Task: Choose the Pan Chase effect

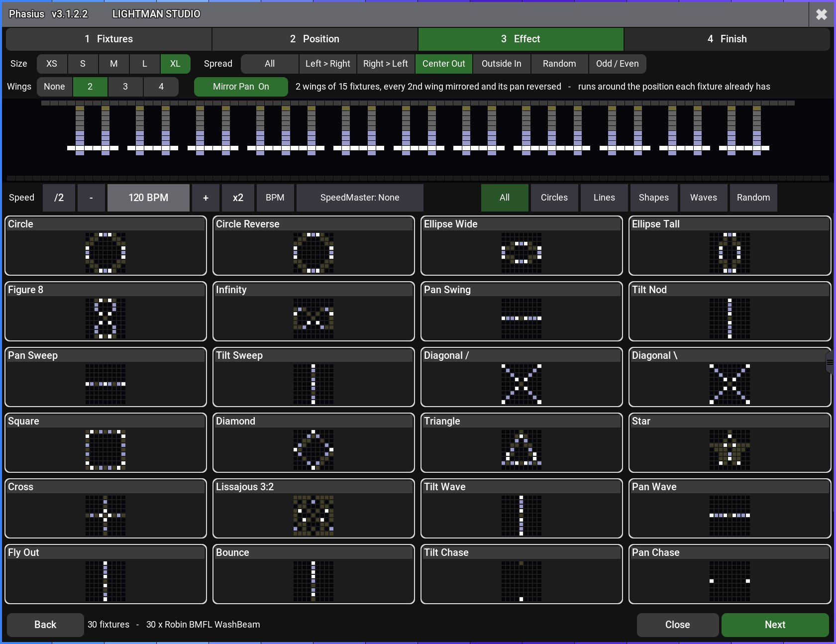Action: [x=730, y=574]
